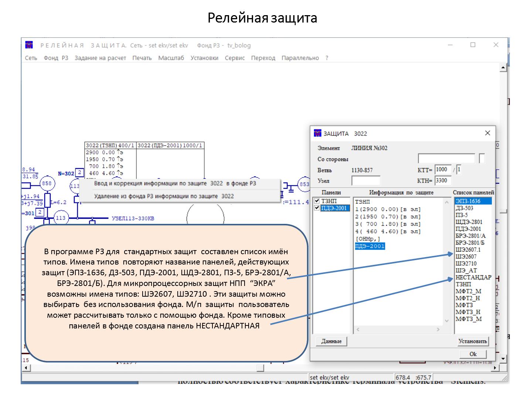The image size is (532, 399).
Task: Confirm the dialog with Ok button
Action: tap(473, 354)
